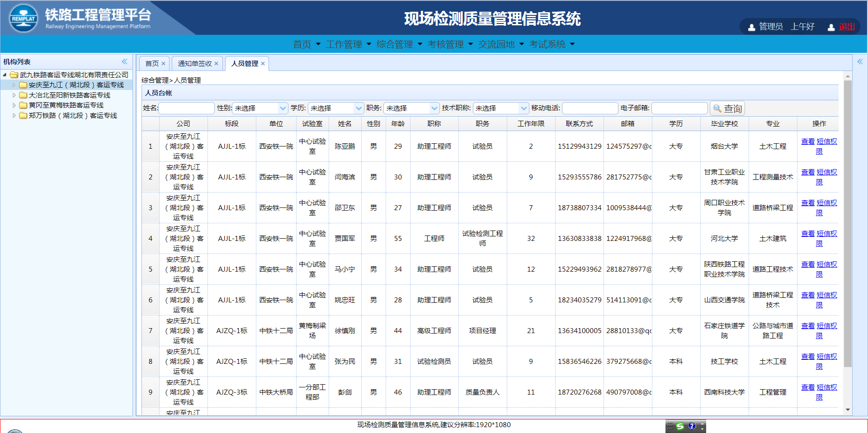
Task: Click phone number 15229493962 cell
Action: pos(580,269)
